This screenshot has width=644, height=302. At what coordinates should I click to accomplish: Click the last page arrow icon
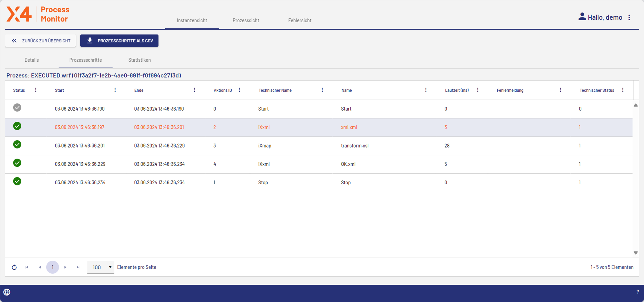78,267
